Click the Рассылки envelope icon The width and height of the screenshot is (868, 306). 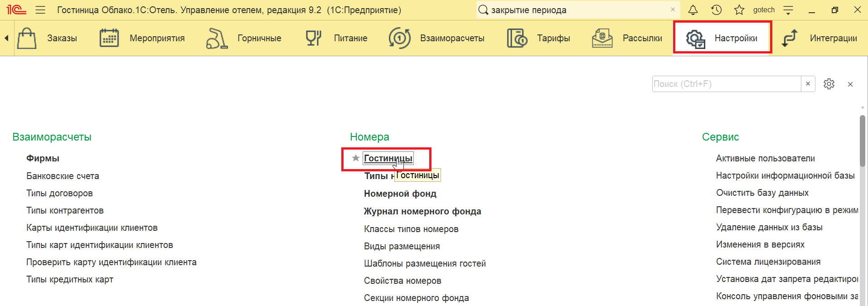pos(602,38)
